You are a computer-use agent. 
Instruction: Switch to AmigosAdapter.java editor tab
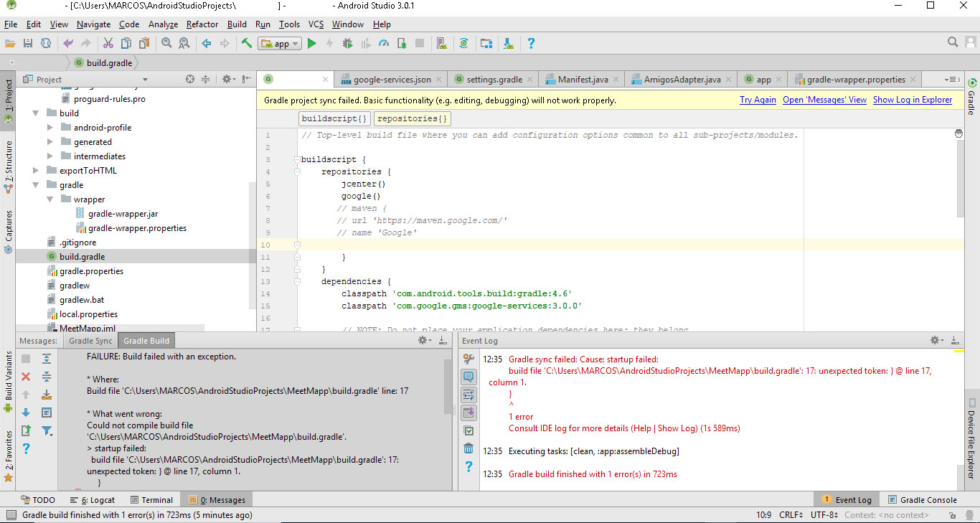click(682, 80)
